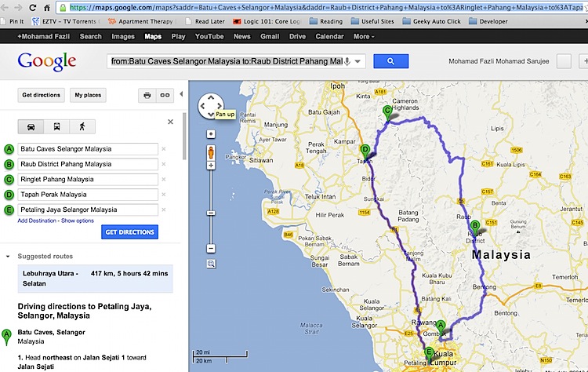Remove the Ringlet destination with its X

(164, 180)
